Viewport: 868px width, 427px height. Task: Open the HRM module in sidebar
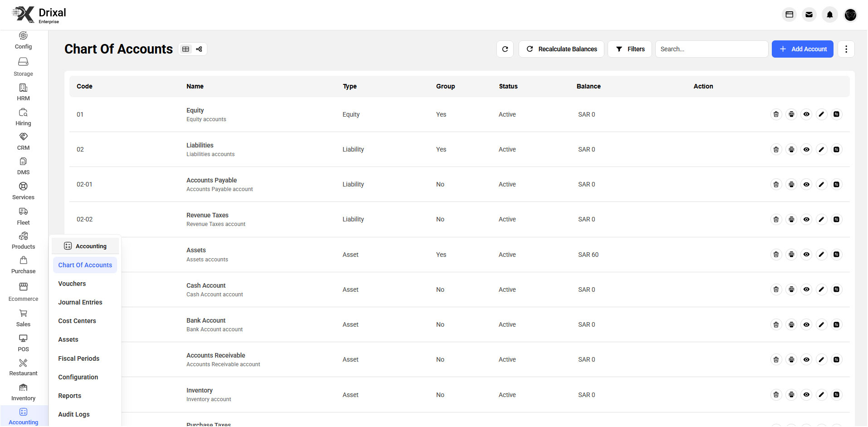23,92
